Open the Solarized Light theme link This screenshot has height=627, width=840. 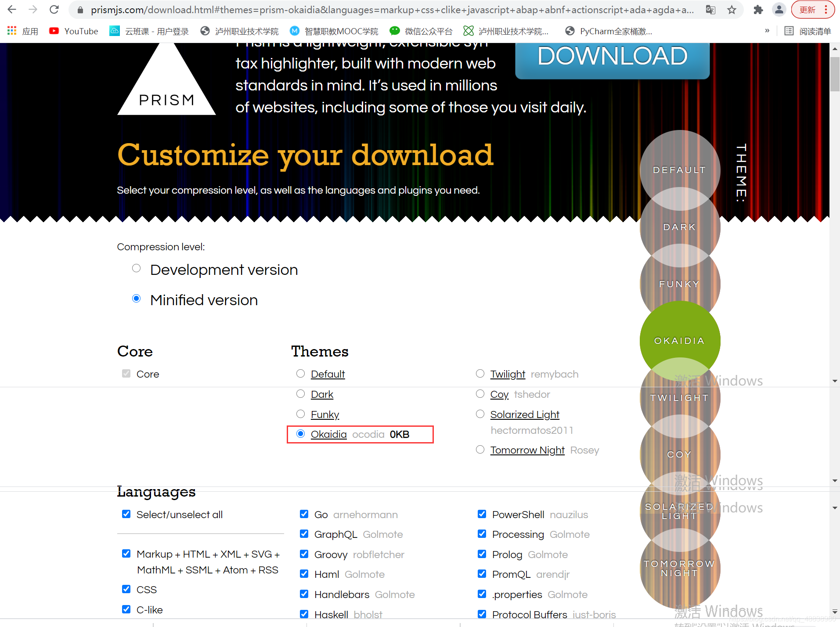coord(525,414)
